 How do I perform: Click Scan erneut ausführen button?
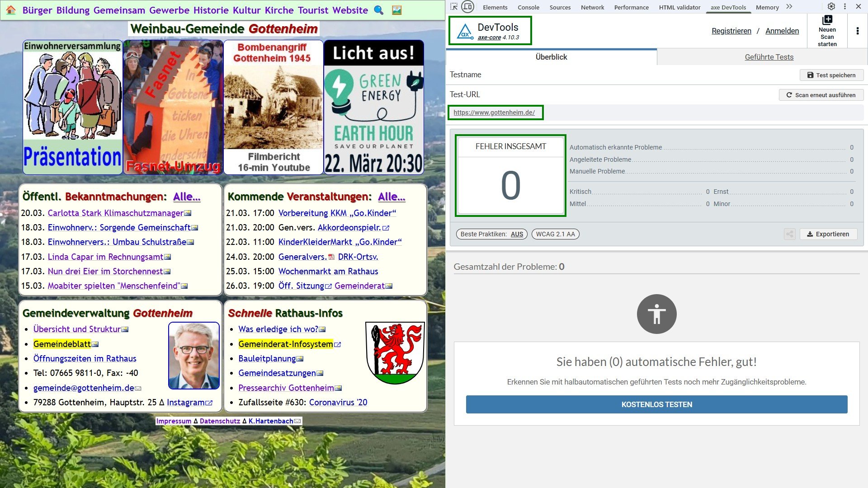tap(821, 95)
